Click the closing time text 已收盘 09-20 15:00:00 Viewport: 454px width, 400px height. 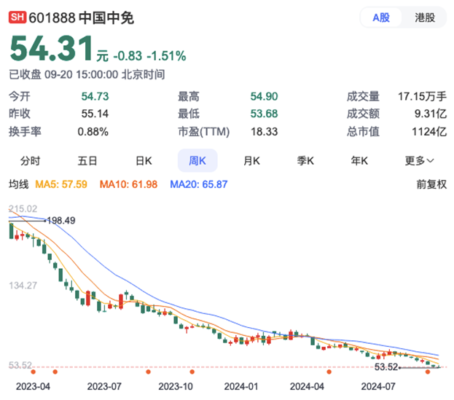click(x=63, y=74)
